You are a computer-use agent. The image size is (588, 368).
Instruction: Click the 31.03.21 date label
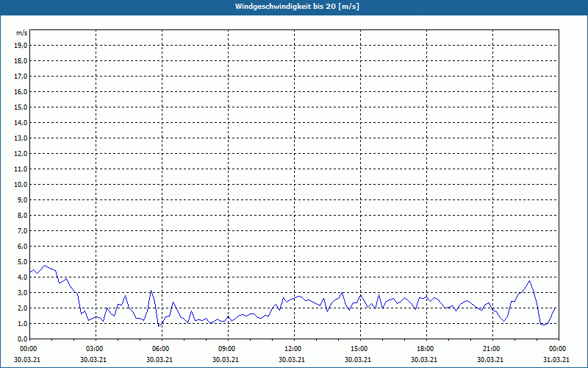click(556, 359)
